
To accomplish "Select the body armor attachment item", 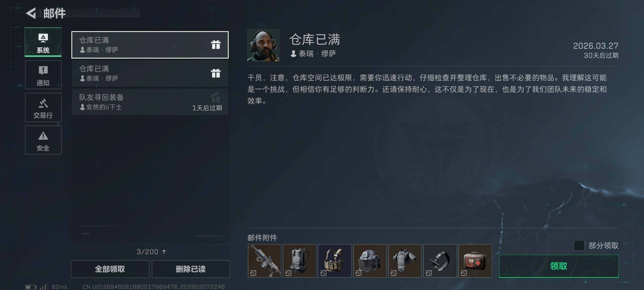I will point(405,261).
